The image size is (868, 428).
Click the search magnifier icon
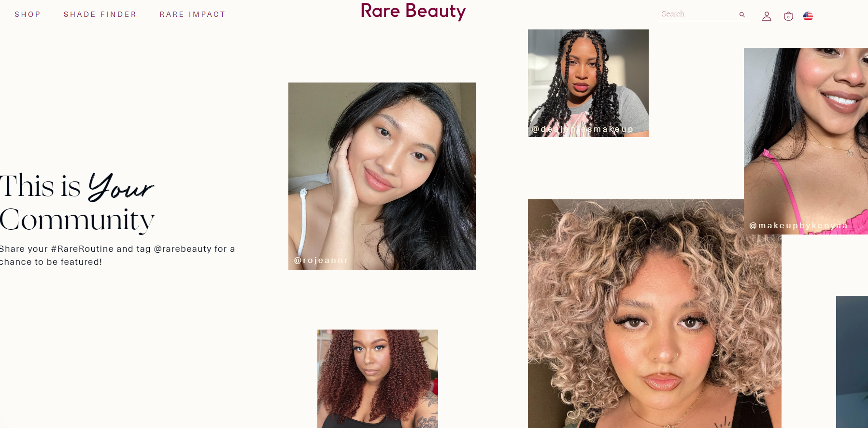pyautogui.click(x=742, y=14)
